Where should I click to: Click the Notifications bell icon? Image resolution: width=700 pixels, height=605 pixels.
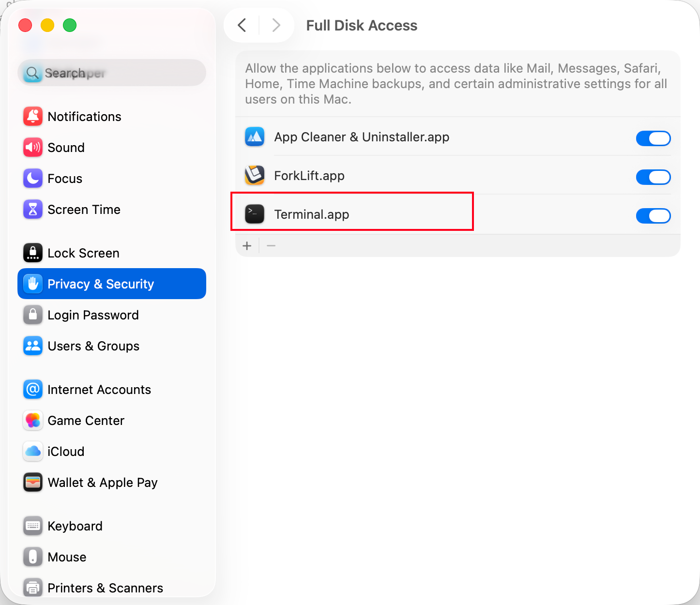(33, 117)
